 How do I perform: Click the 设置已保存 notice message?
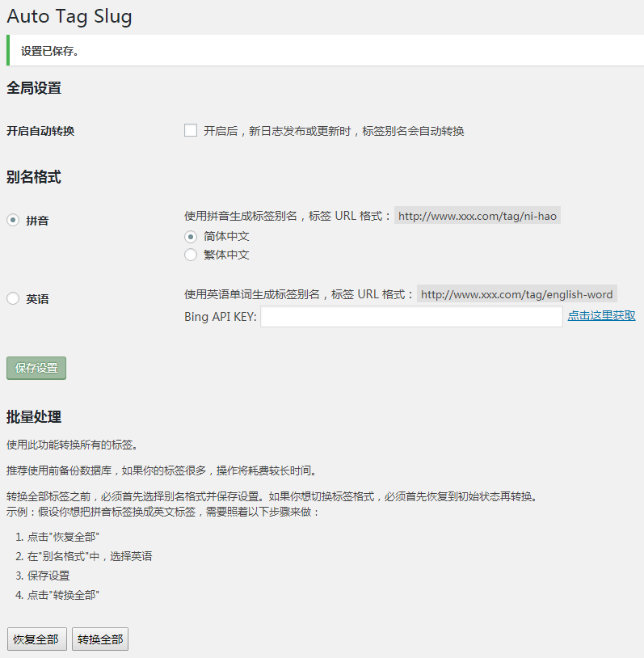tap(50, 51)
